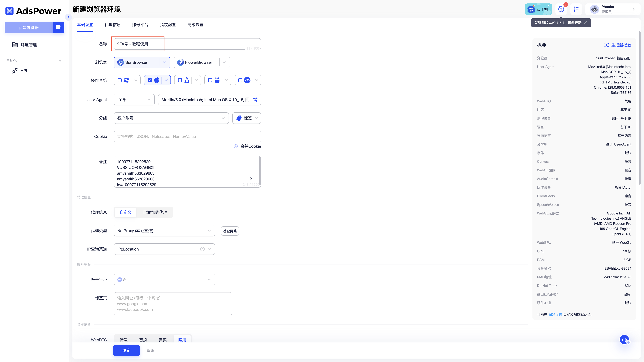Open the Windows version dropdown arrow
The image size is (644, 362).
136,80
